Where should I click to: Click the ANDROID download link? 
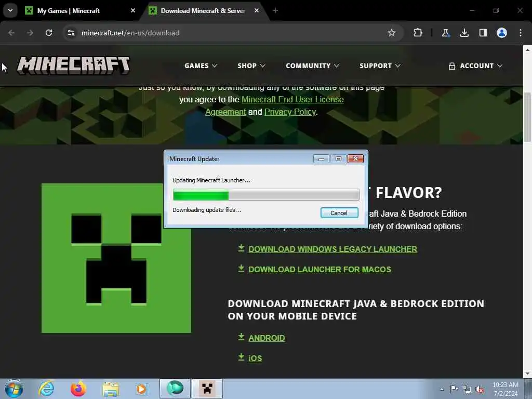tap(267, 338)
